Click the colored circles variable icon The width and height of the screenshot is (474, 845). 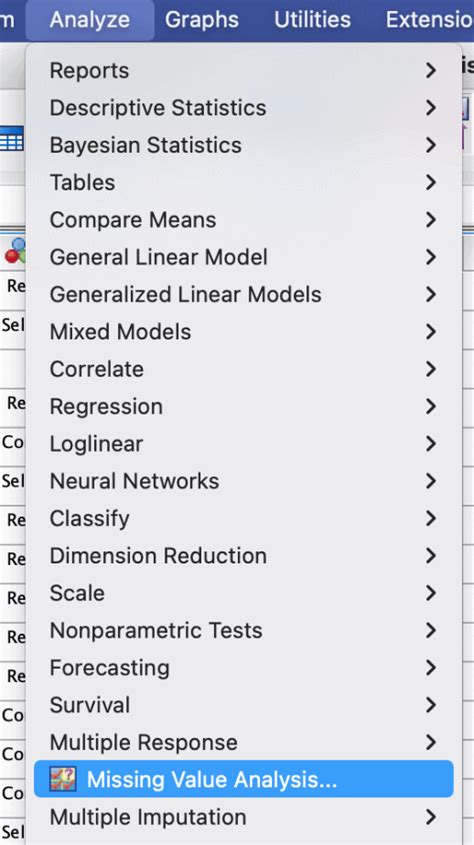(x=16, y=251)
